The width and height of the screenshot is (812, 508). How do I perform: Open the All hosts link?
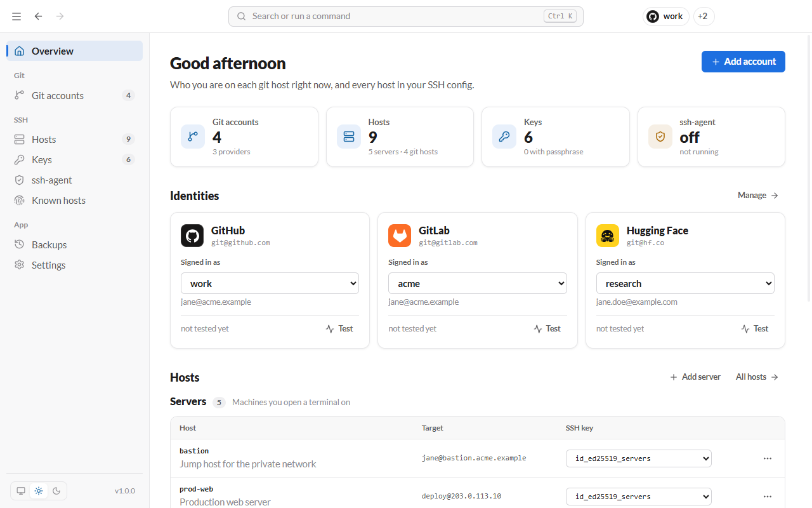[757, 377]
